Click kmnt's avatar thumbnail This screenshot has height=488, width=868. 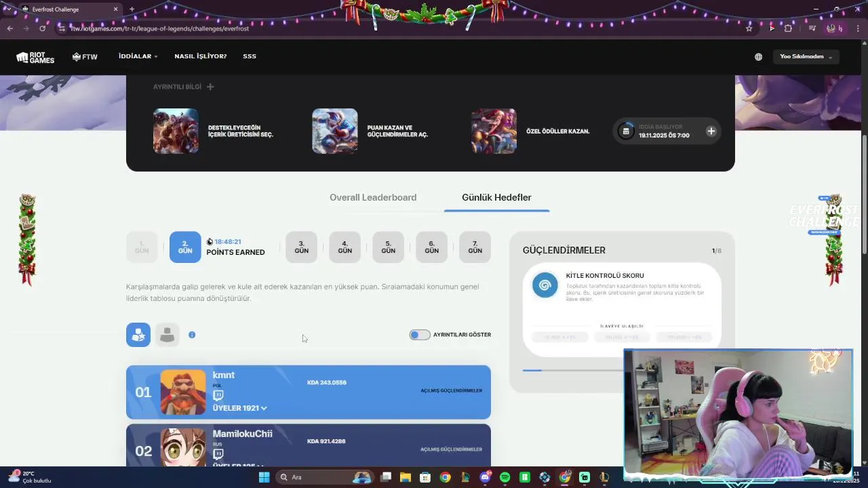[183, 392]
